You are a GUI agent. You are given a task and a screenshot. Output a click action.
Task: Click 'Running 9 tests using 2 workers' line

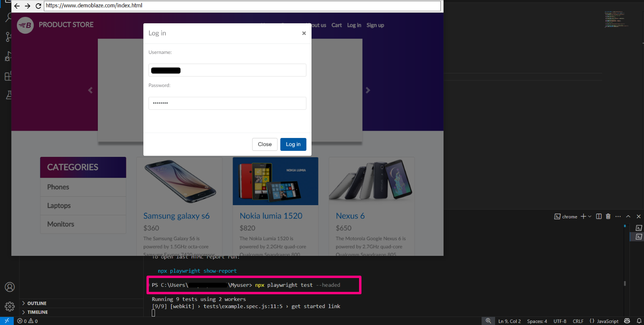199,299
